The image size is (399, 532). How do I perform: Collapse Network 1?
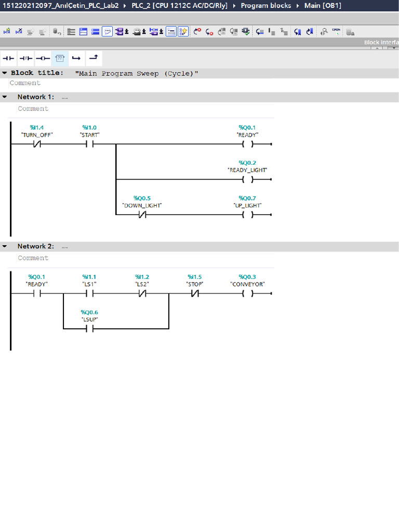point(4,97)
